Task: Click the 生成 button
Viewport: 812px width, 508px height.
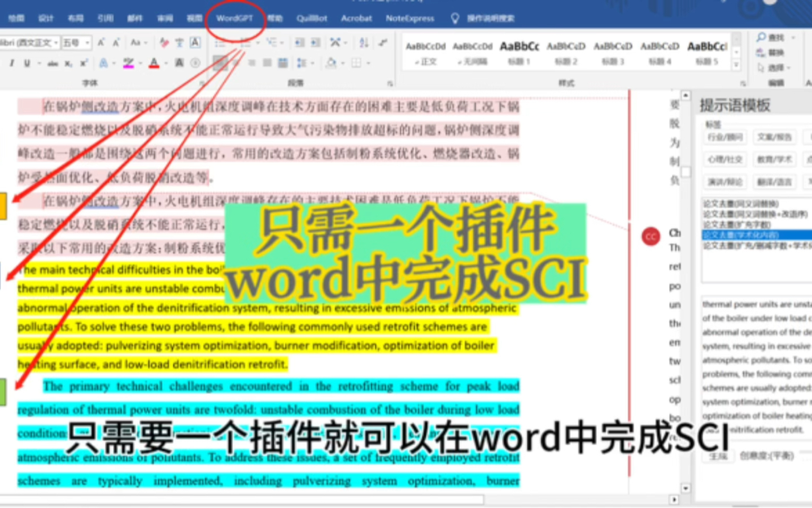Action: (x=718, y=456)
